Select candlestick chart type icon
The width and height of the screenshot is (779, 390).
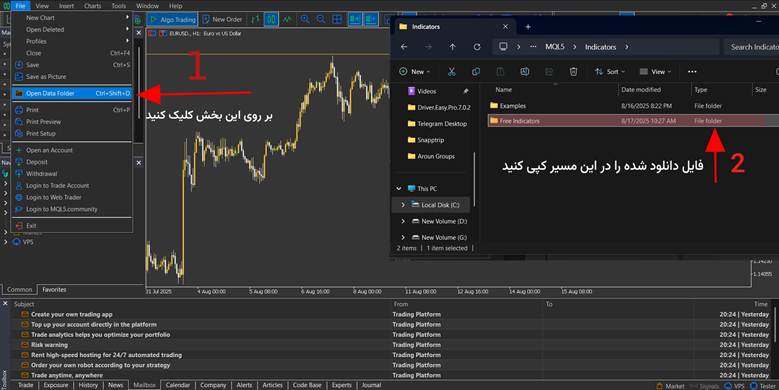coord(271,19)
